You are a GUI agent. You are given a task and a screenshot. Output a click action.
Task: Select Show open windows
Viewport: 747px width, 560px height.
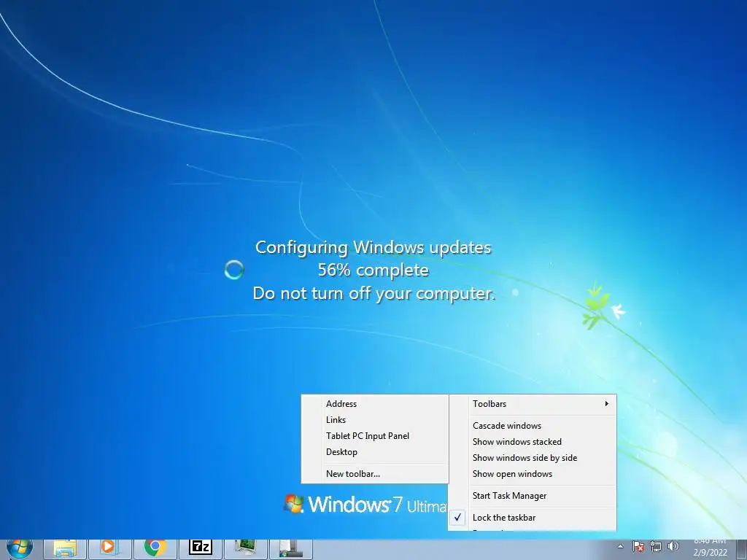pyautogui.click(x=533, y=474)
